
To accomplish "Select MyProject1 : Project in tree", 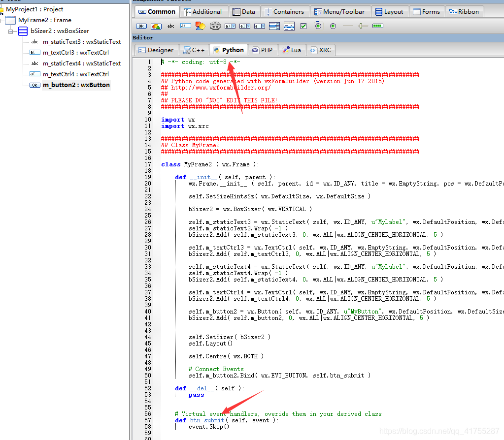I will [34, 9].
